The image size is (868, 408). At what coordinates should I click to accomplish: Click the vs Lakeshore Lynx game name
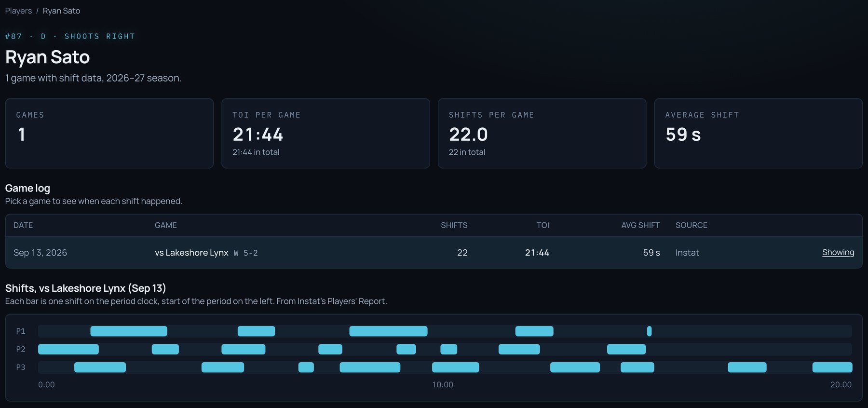(x=191, y=253)
